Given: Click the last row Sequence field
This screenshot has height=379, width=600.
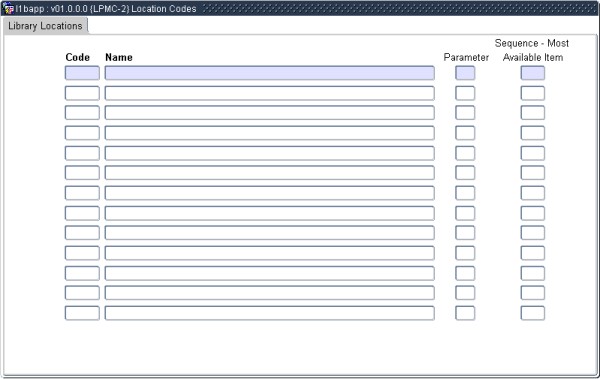Looking at the screenshot, I should click(x=533, y=313).
